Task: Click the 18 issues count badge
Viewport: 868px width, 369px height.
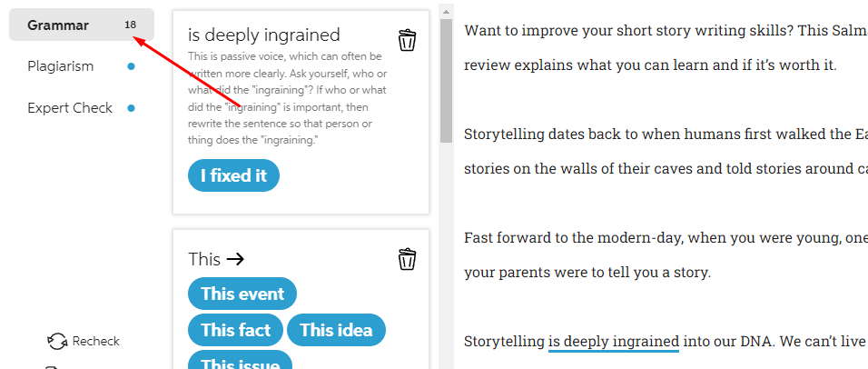Action: pyautogui.click(x=131, y=25)
